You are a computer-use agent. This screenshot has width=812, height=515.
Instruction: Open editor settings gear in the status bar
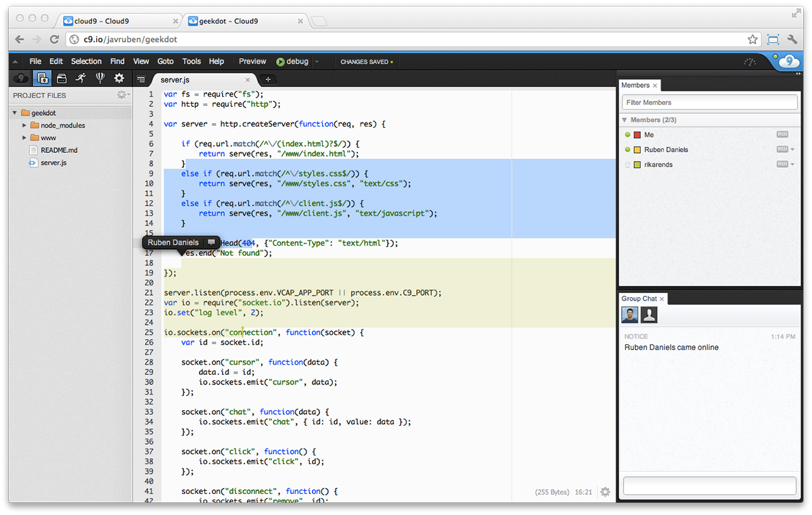coord(605,492)
